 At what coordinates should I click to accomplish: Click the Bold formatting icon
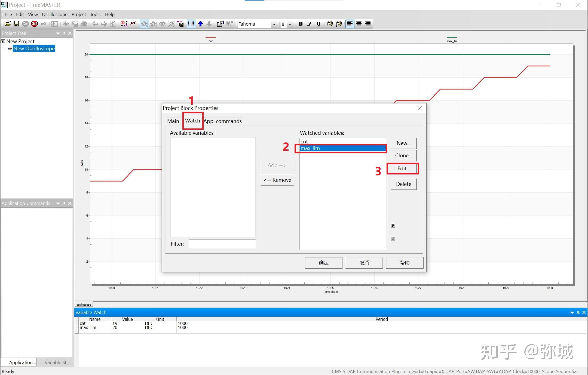[x=301, y=24]
